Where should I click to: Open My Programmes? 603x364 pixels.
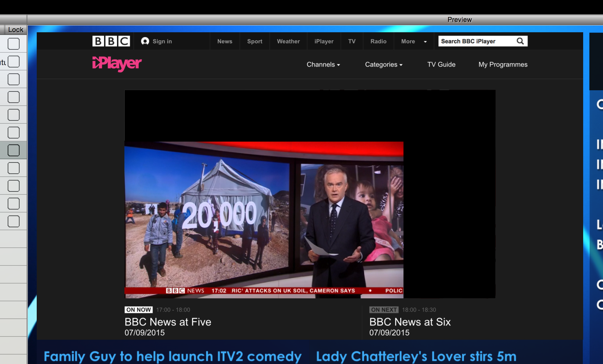click(503, 65)
